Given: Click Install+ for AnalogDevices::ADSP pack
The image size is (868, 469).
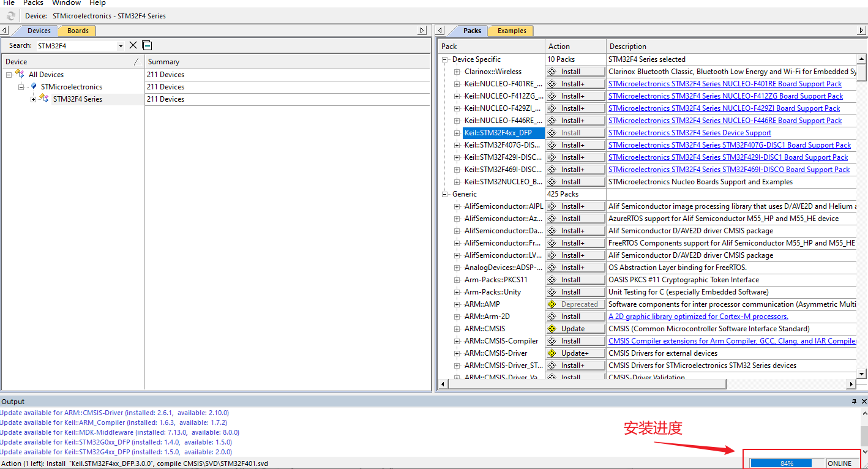Looking at the screenshot, I should pos(575,268).
